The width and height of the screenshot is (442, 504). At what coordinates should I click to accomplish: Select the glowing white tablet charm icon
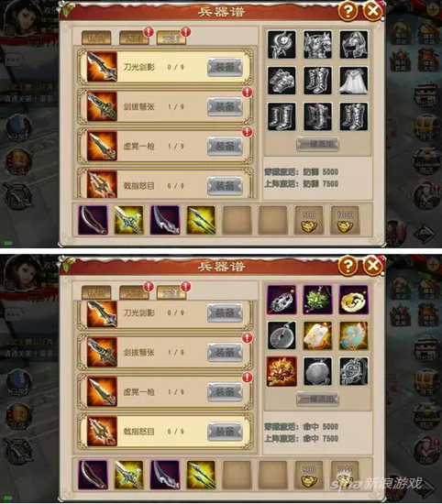pos(317,335)
